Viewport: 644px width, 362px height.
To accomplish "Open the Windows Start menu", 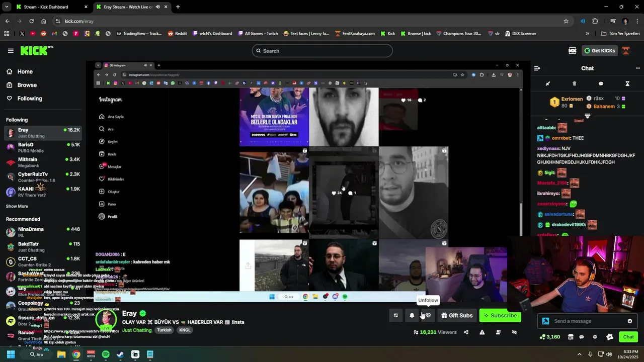I will 11,354.
